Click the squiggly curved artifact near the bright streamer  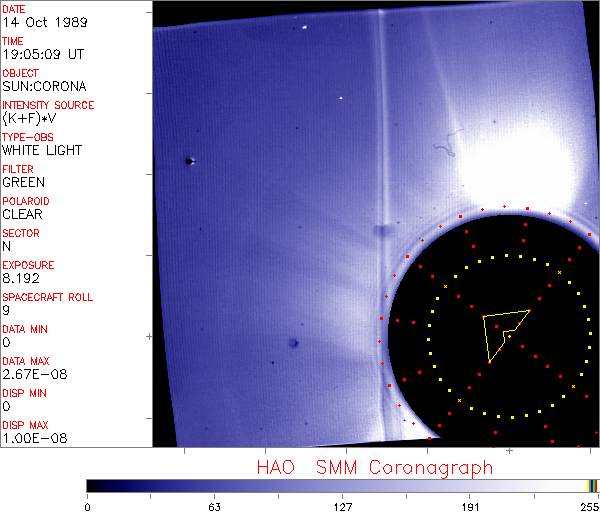[x=443, y=151]
